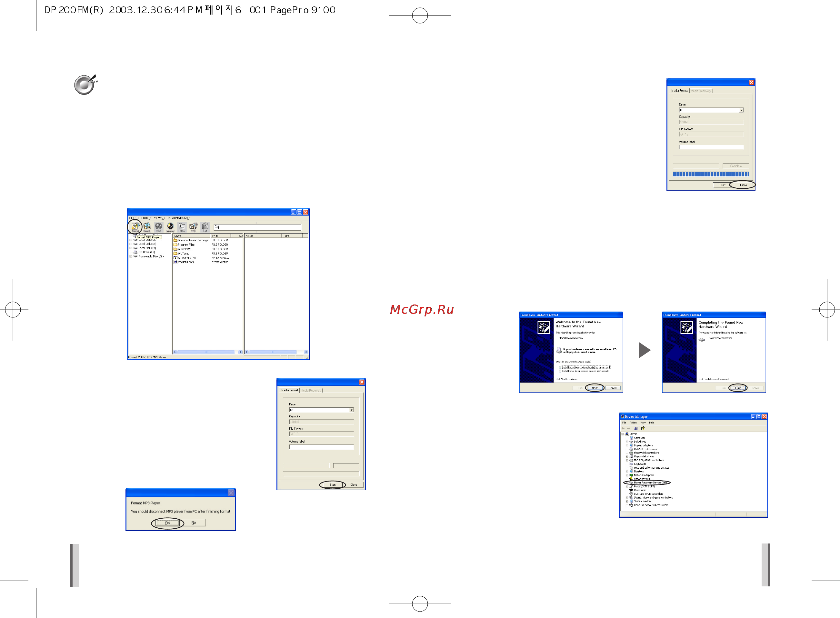Open the Action menu in Device Manager

[x=633, y=423]
